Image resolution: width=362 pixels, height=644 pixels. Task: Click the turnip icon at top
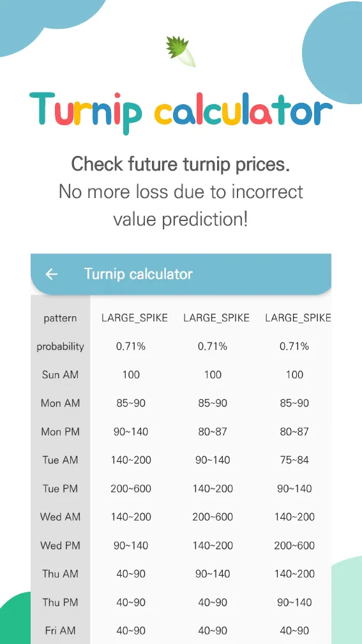(181, 51)
